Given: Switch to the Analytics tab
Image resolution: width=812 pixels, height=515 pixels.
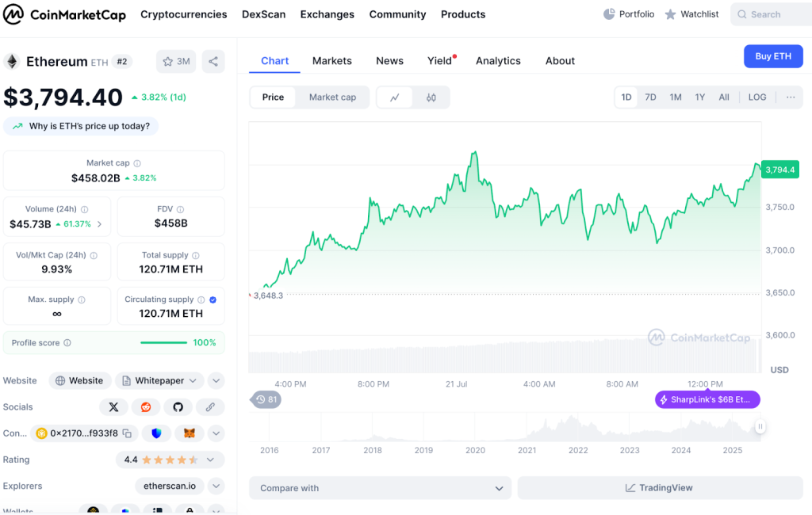Looking at the screenshot, I should (x=498, y=61).
